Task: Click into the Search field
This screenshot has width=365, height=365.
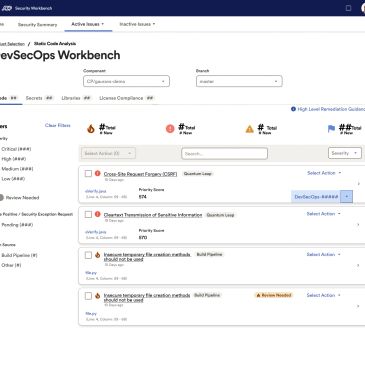Action: (225, 154)
